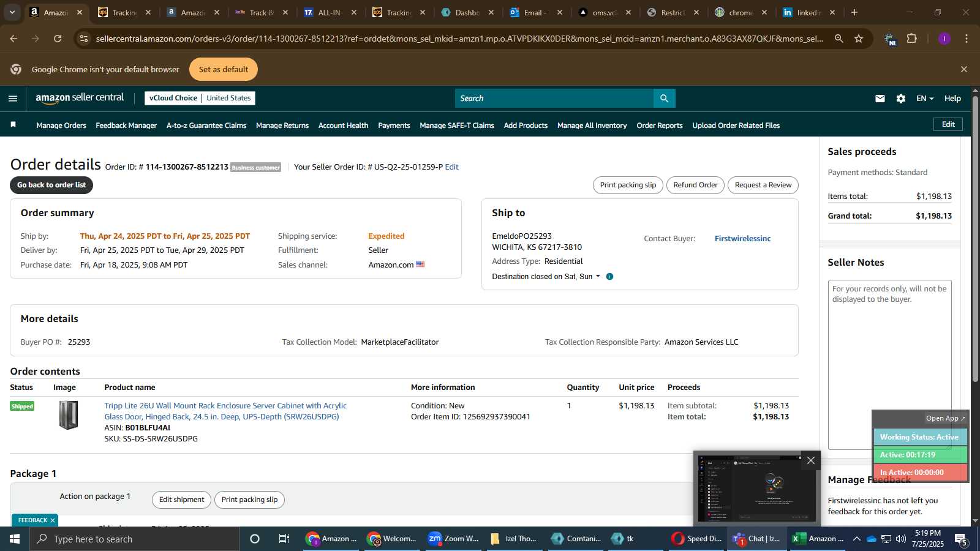Click Request a Review button
Screen dimensions: 980x551
click(763, 185)
